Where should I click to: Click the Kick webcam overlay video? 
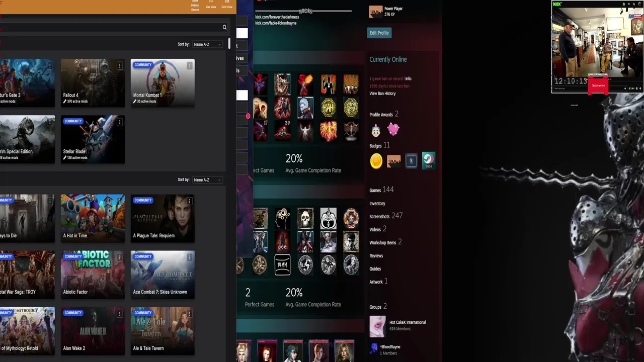pyautogui.click(x=597, y=47)
